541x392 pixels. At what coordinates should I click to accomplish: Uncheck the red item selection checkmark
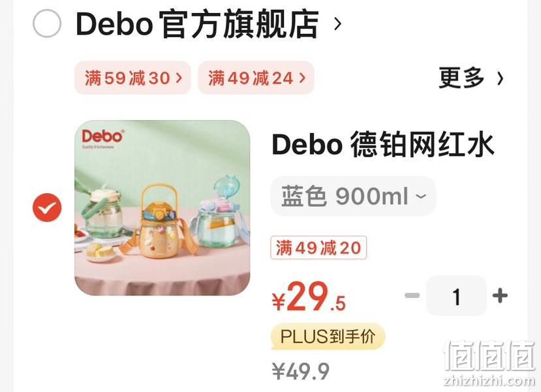pyautogui.click(x=47, y=207)
